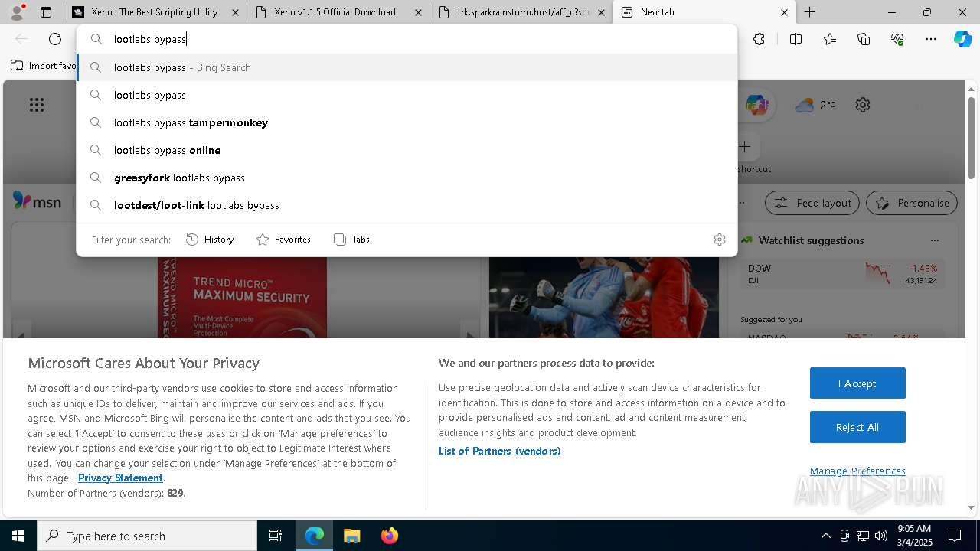Open the football news story image

[x=604, y=297]
